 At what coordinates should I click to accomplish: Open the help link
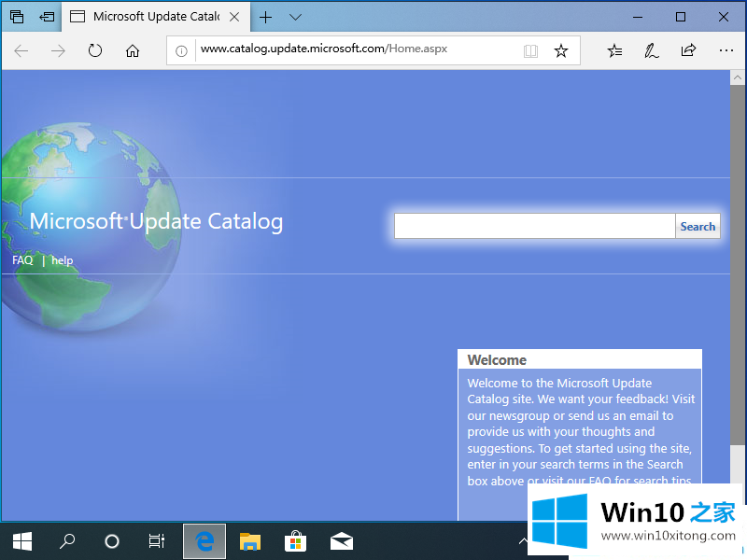pos(62,260)
